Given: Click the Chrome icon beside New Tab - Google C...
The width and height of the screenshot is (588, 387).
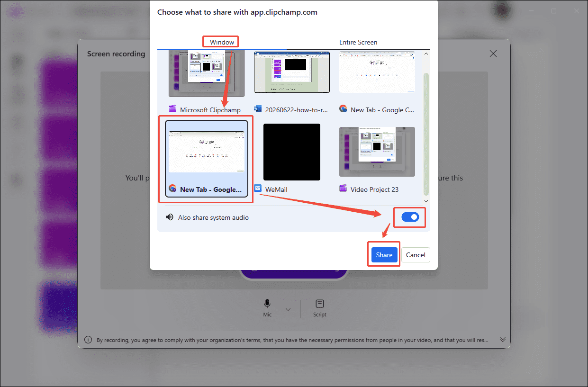Looking at the screenshot, I should tap(343, 109).
